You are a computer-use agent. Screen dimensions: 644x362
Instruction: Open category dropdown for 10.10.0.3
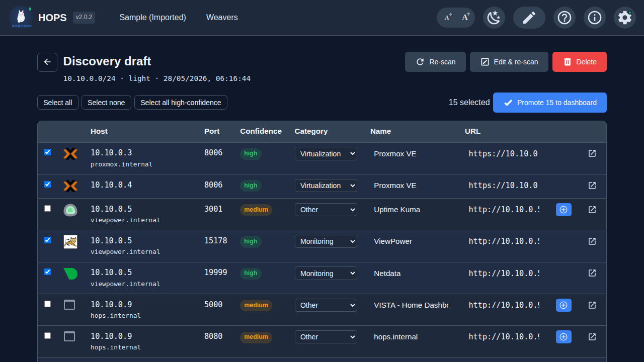pyautogui.click(x=326, y=154)
